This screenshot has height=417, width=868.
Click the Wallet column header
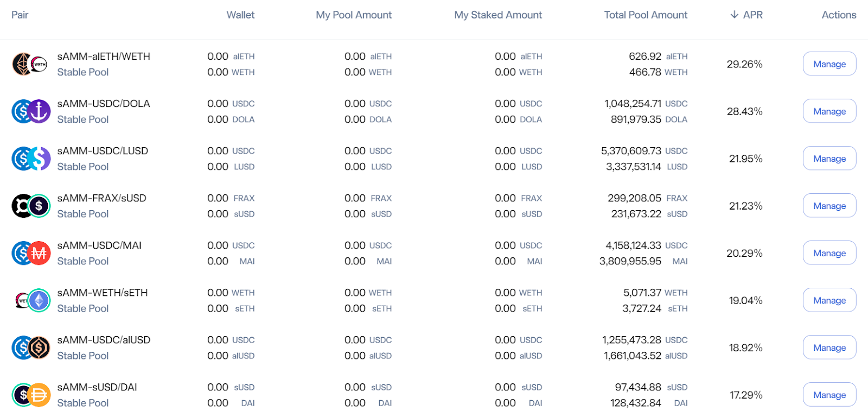coord(240,15)
